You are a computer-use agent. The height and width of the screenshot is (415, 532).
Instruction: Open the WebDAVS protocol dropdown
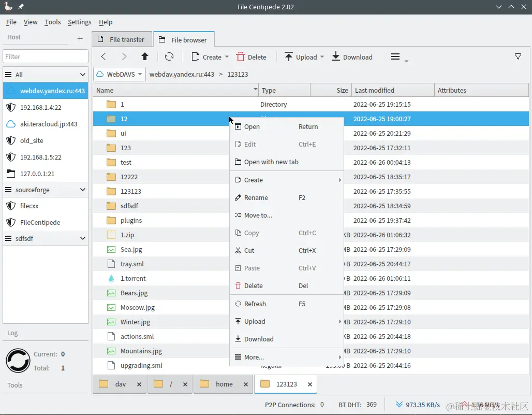coord(120,74)
